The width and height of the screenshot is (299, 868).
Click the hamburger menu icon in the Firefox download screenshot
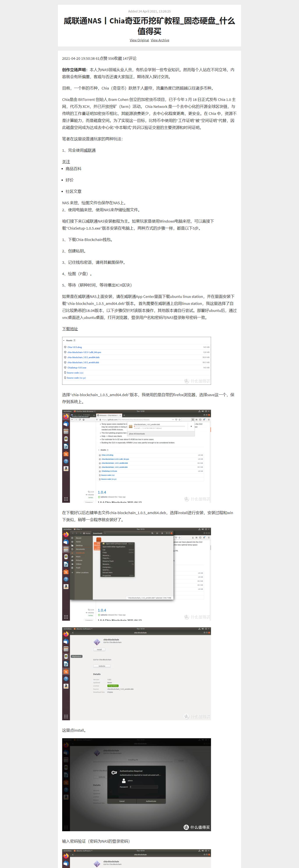209,420
